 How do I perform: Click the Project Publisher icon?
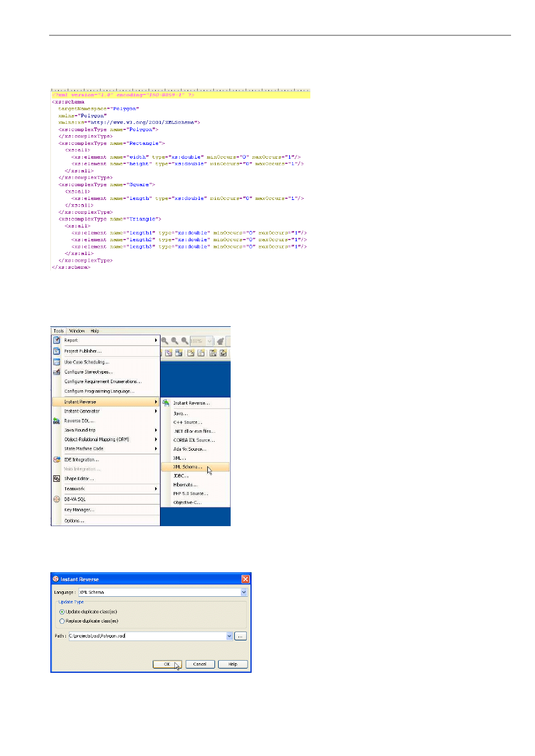[x=56, y=351]
